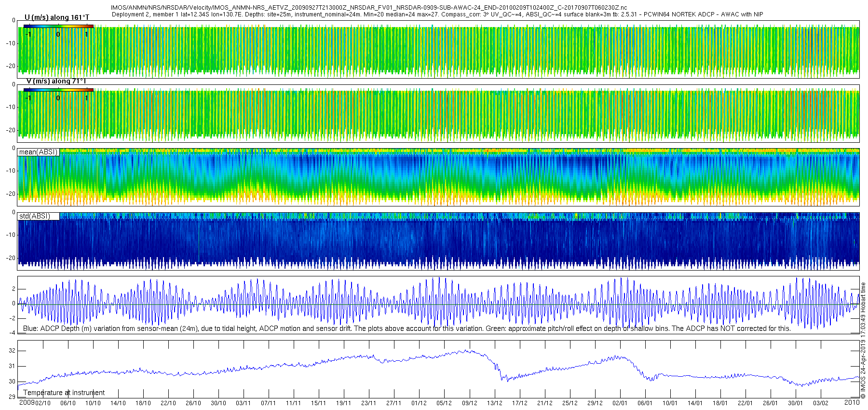Click the 14/01 date tick label
This screenshot has height=410, width=868.
pos(695,403)
